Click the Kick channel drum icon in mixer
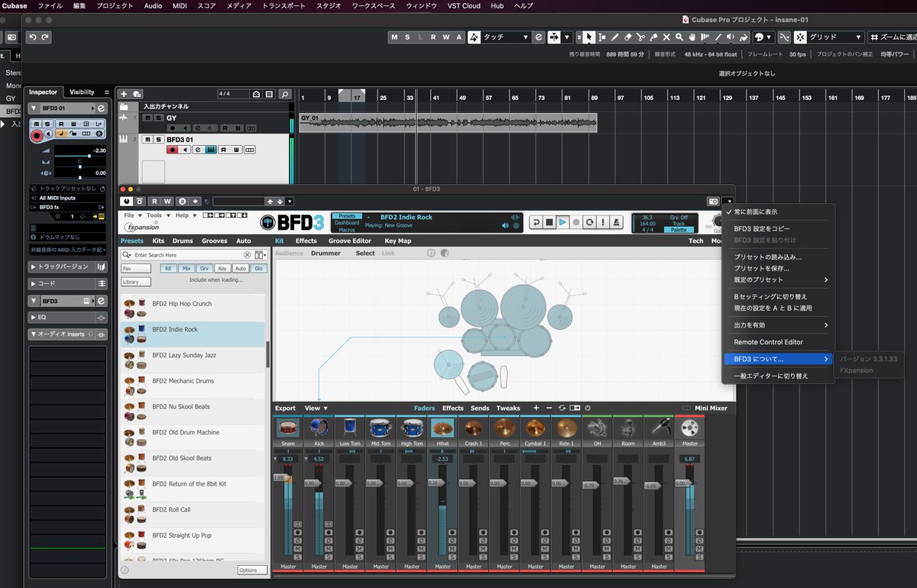 coord(319,428)
